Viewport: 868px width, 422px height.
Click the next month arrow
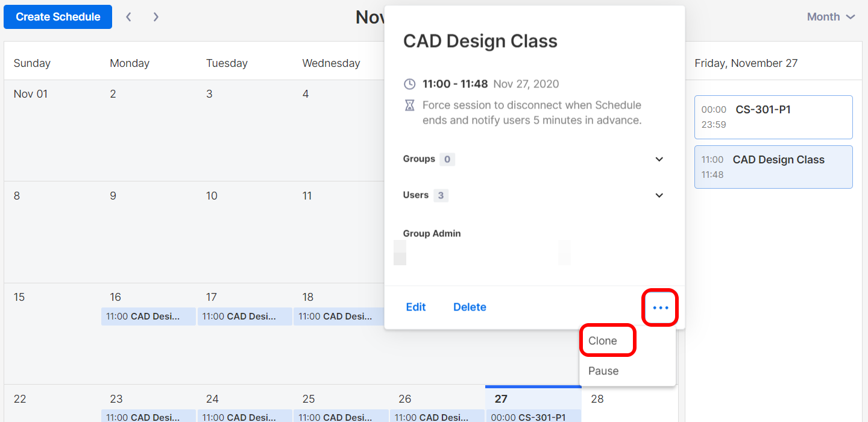point(156,17)
